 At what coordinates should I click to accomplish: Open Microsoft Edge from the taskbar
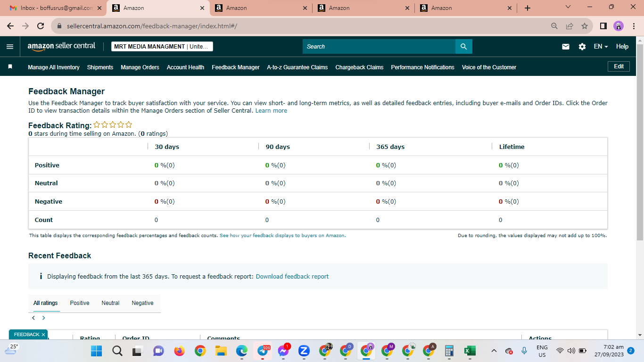pos(242,351)
